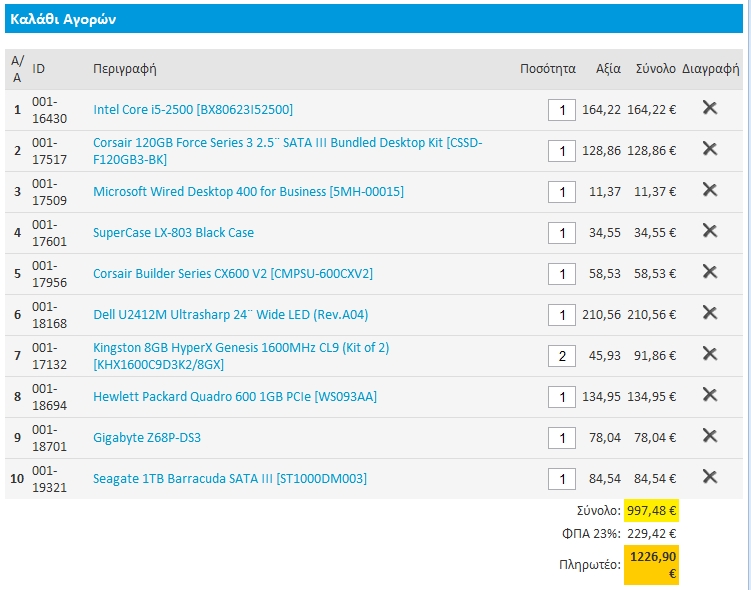Screen dimensions: 751x590
Task: Remove Seagate 1TB Barracuda item
Action: point(710,477)
